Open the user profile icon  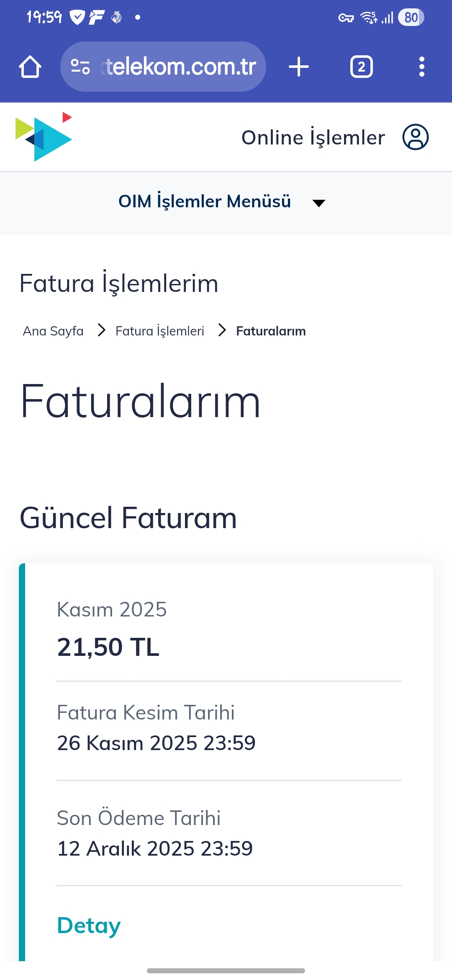pos(415,137)
